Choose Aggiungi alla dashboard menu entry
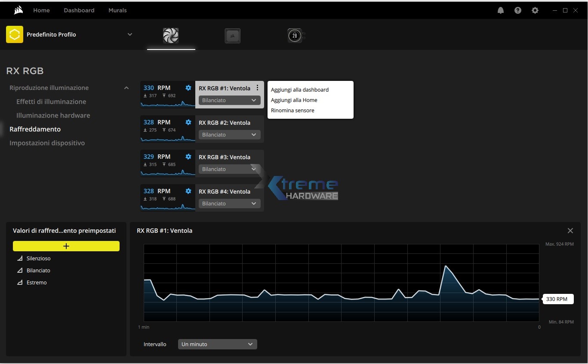 (300, 90)
